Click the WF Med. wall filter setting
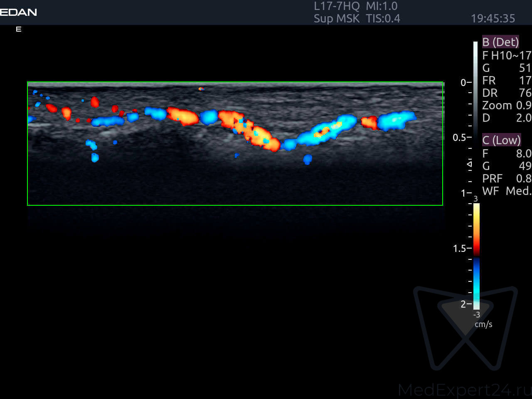532x399 pixels. pyautogui.click(x=506, y=191)
